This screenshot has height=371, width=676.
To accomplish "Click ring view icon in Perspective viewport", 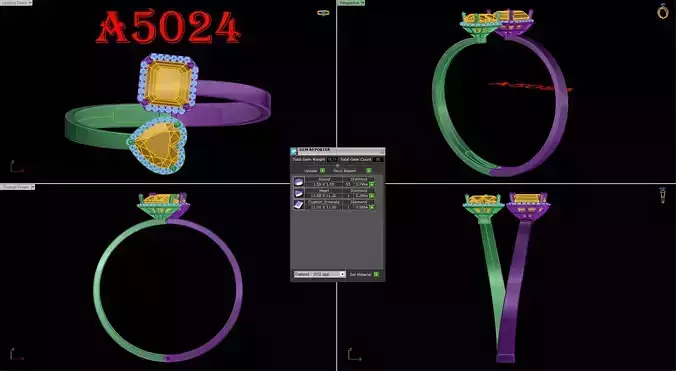I will (x=663, y=11).
